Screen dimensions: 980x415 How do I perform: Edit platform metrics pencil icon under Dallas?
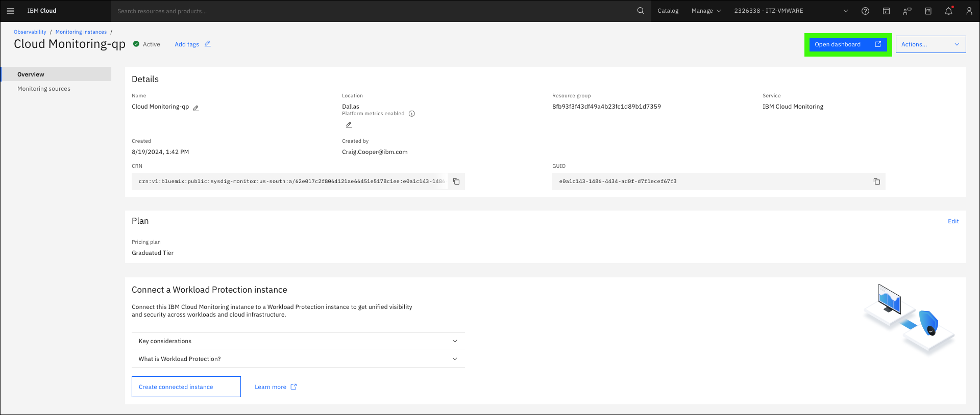[x=349, y=124]
